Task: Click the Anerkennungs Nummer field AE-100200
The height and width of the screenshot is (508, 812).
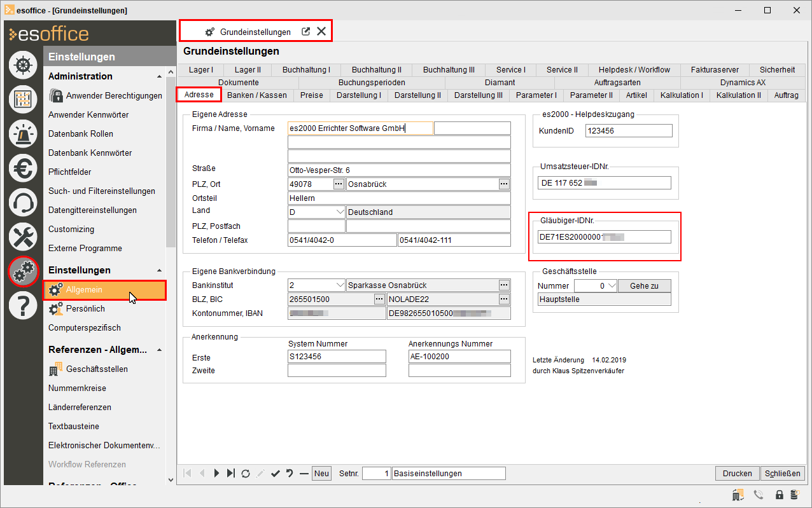Action: coord(459,356)
